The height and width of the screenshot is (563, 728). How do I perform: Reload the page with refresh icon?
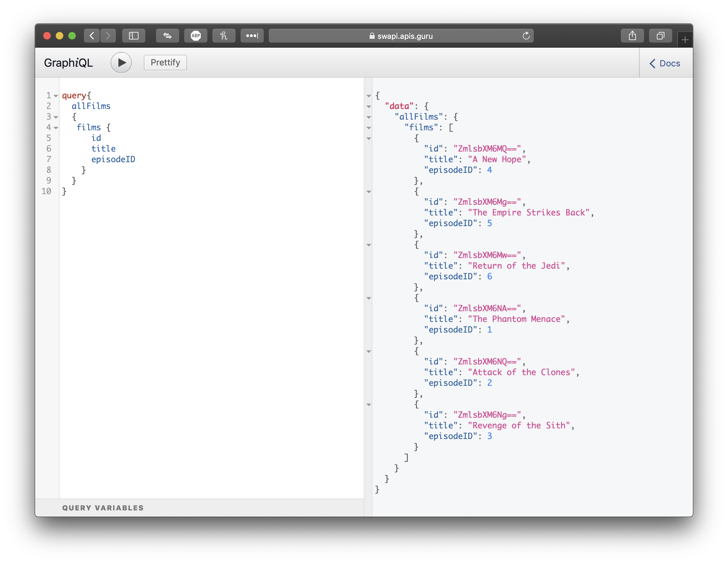point(526,36)
